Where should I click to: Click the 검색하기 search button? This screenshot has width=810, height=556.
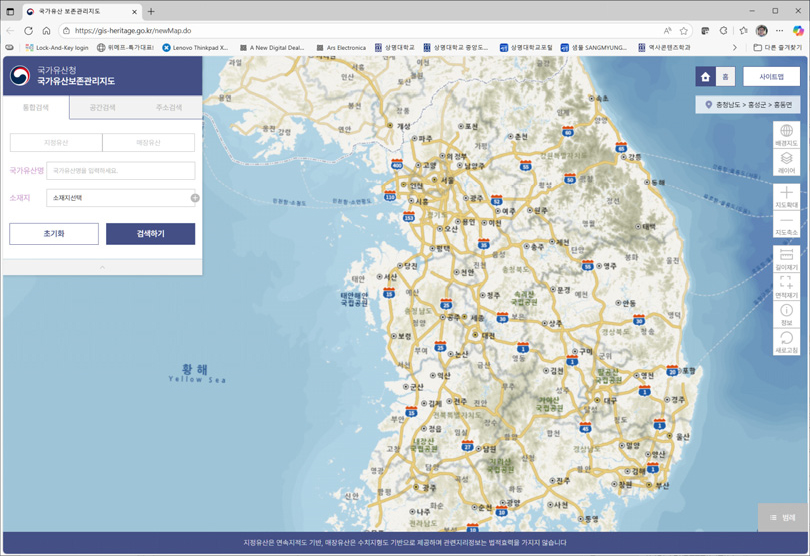click(150, 234)
